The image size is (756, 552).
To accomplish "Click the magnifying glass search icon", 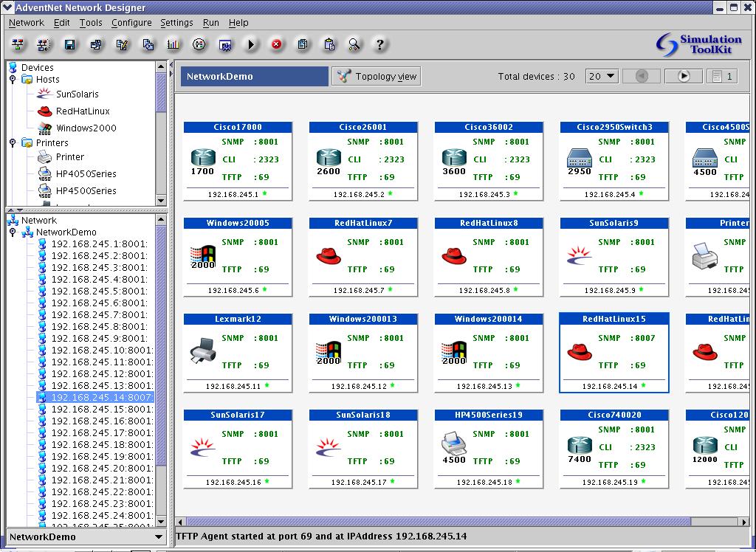I will [354, 45].
